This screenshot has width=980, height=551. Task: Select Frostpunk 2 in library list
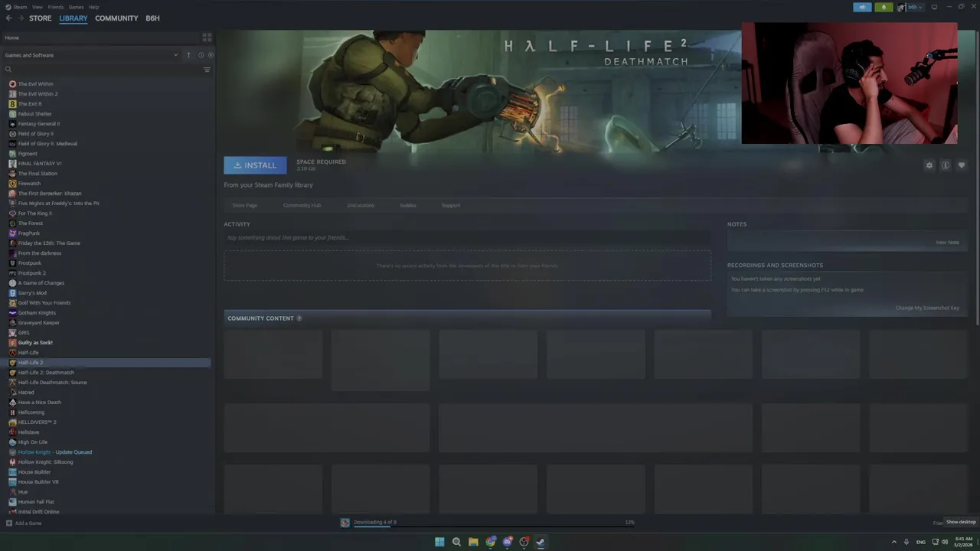click(x=32, y=273)
